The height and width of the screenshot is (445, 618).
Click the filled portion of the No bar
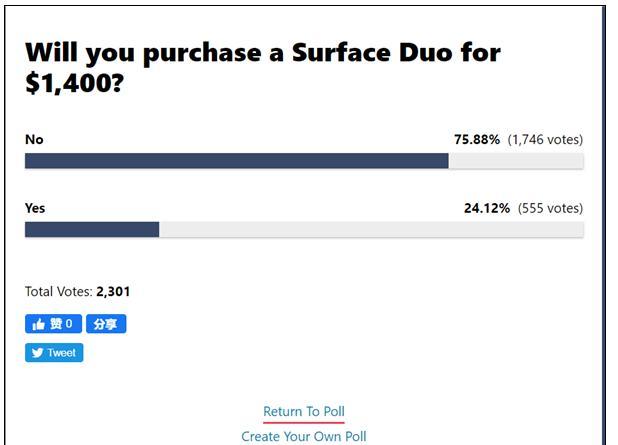point(236,161)
